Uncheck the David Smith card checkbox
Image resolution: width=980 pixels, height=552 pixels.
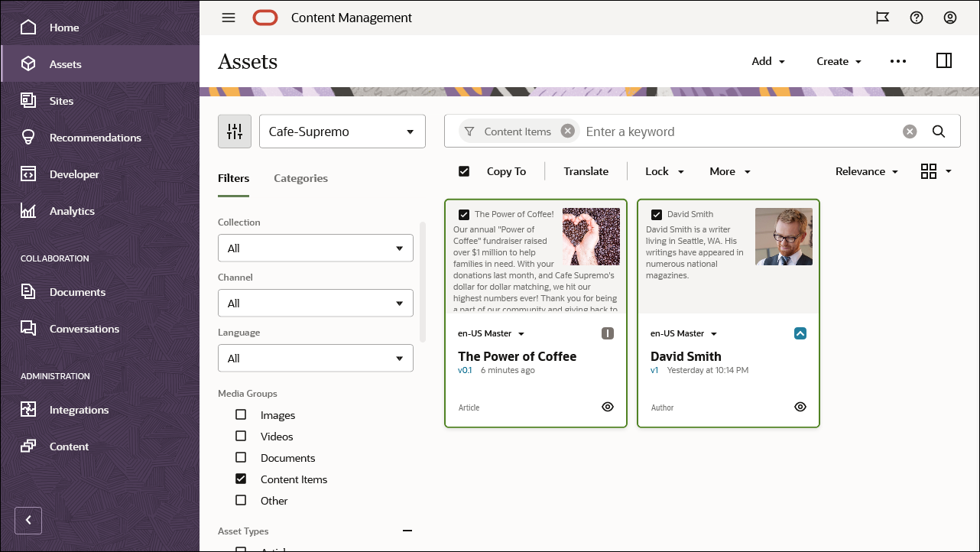[657, 214]
